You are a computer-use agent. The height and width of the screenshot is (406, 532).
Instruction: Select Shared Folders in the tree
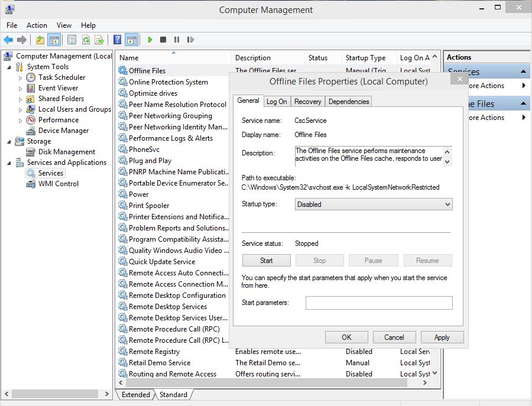click(x=61, y=99)
